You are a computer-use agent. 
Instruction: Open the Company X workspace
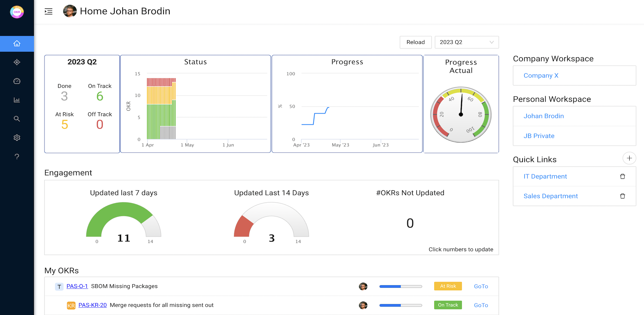pos(541,76)
